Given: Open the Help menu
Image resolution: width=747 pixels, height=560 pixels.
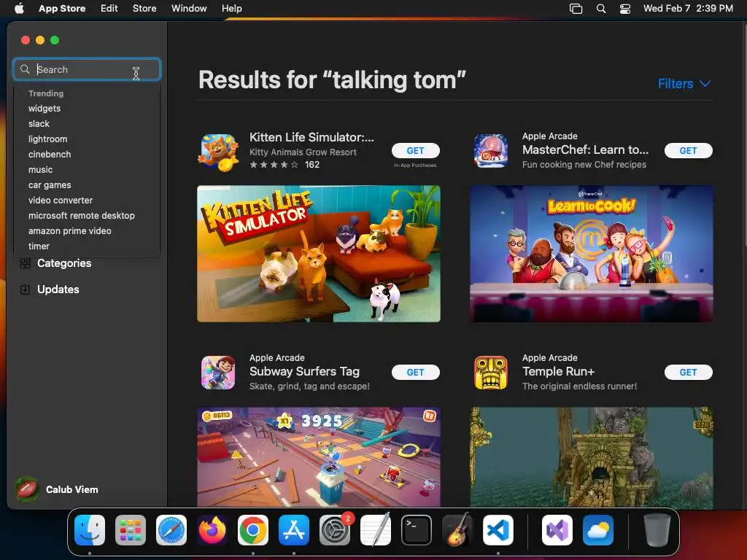Looking at the screenshot, I should [231, 8].
